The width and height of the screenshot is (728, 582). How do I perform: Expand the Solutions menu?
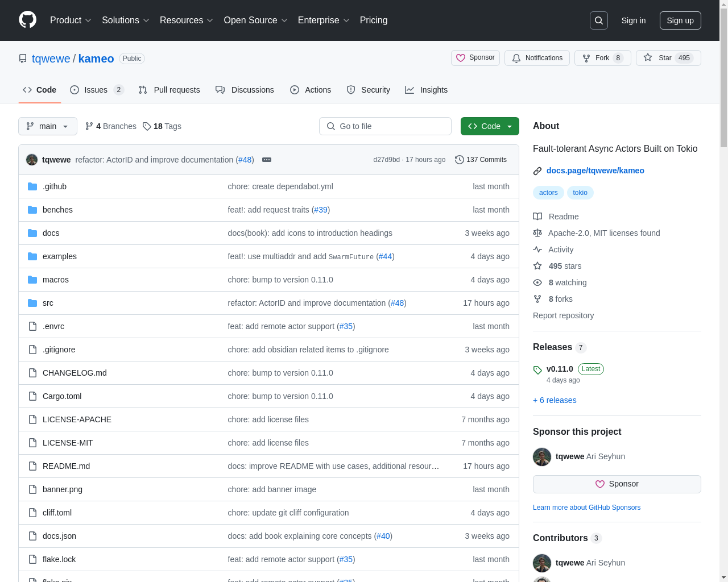click(126, 20)
